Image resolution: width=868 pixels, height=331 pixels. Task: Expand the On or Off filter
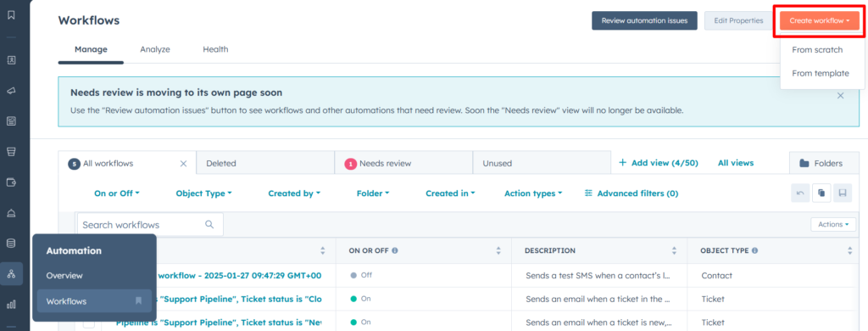tap(117, 194)
